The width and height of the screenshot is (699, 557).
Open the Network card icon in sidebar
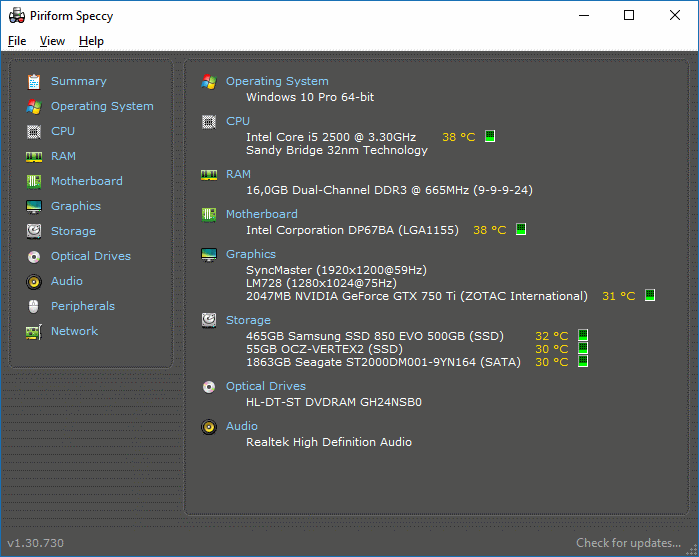click(x=34, y=332)
